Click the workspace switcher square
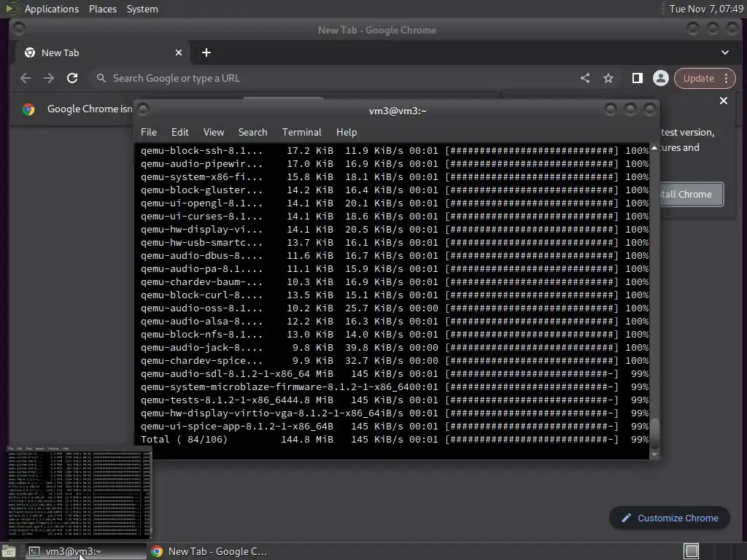 (x=692, y=551)
